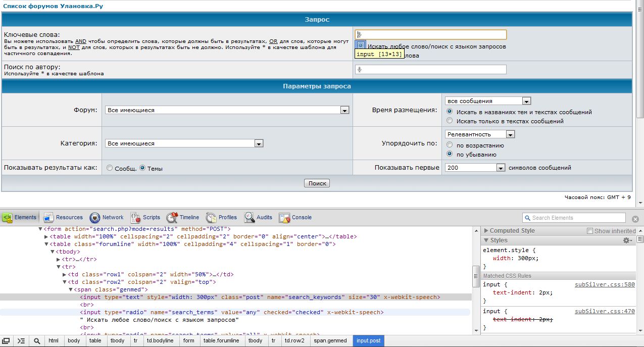Open the 'Релевантность' sort dropdown

pyautogui.click(x=480, y=134)
